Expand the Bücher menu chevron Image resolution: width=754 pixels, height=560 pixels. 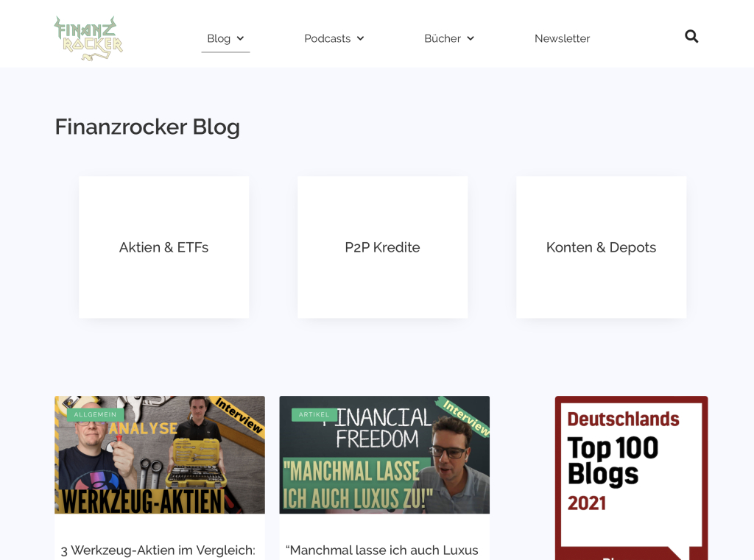coord(471,38)
